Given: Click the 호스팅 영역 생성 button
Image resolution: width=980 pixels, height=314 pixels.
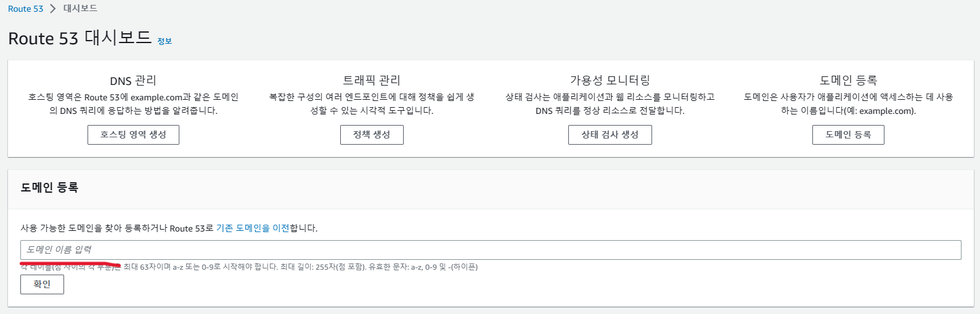Looking at the screenshot, I should (133, 135).
